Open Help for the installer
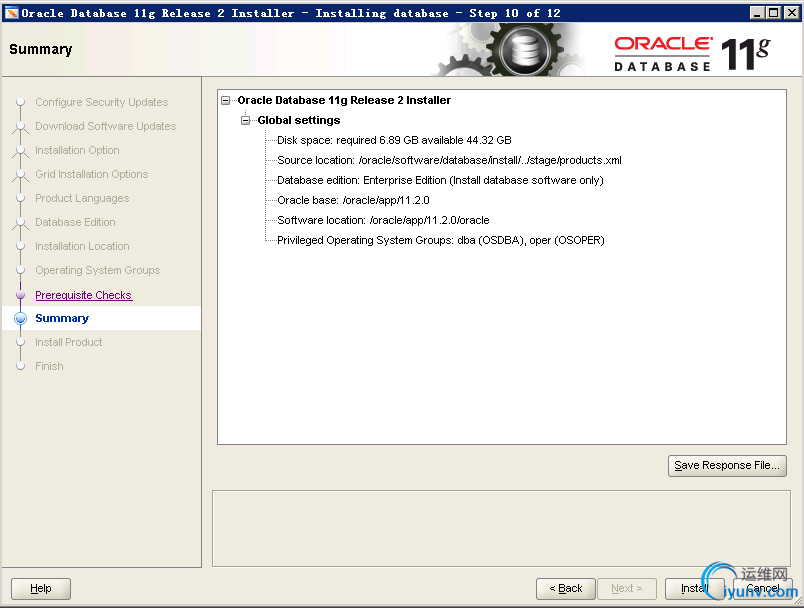This screenshot has width=804, height=608. [41, 589]
